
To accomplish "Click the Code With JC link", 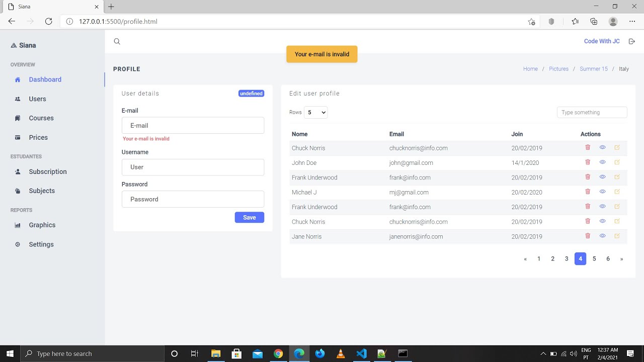I will [602, 41].
